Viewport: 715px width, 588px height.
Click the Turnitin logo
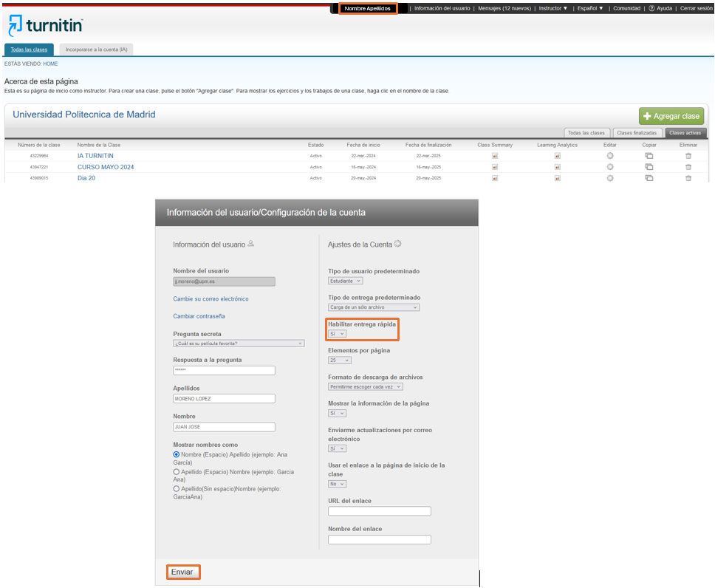click(x=46, y=26)
